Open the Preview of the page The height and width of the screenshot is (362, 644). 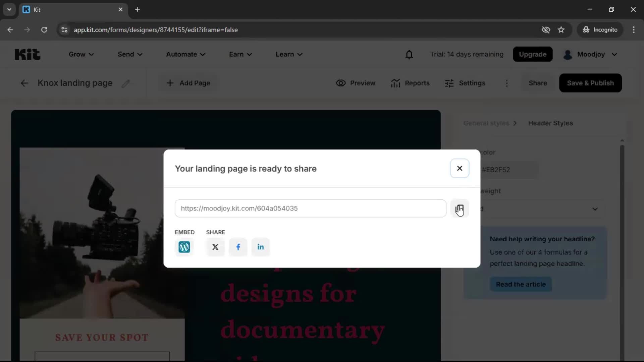point(355,83)
